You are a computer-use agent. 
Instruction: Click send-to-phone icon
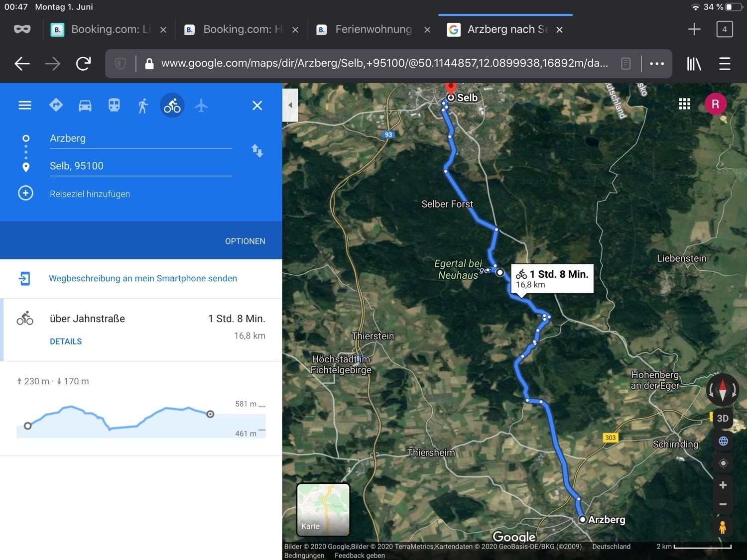click(24, 278)
